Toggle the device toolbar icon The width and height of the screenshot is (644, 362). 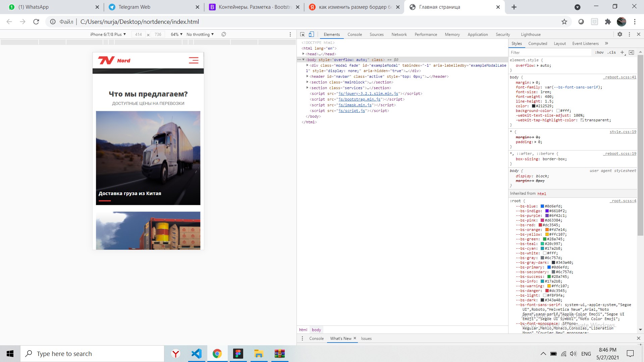pos(311,34)
